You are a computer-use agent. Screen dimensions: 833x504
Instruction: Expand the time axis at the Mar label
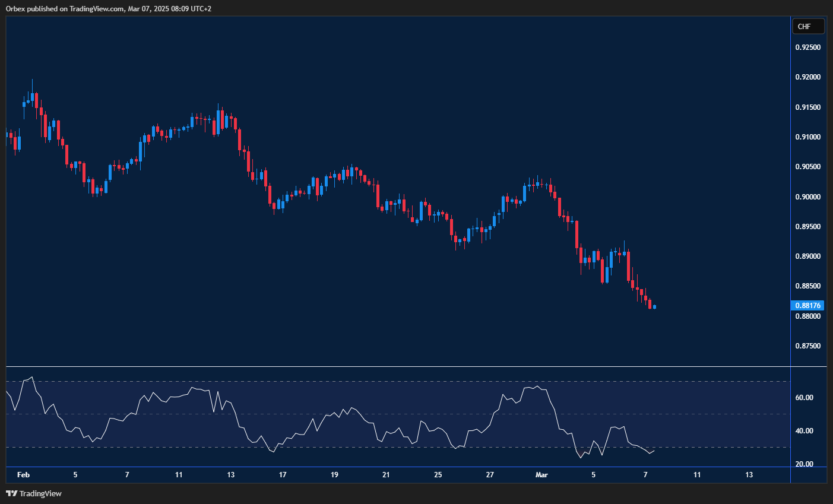(541, 475)
